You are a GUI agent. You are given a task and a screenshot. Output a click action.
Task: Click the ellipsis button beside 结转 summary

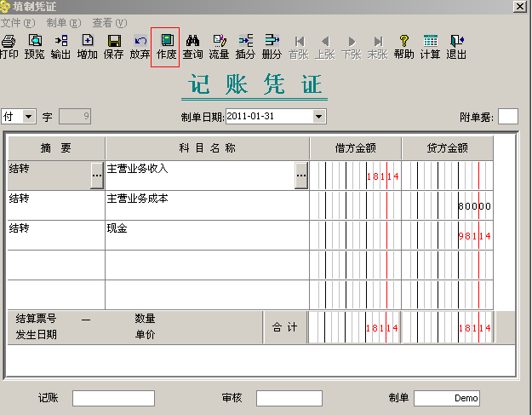click(97, 176)
